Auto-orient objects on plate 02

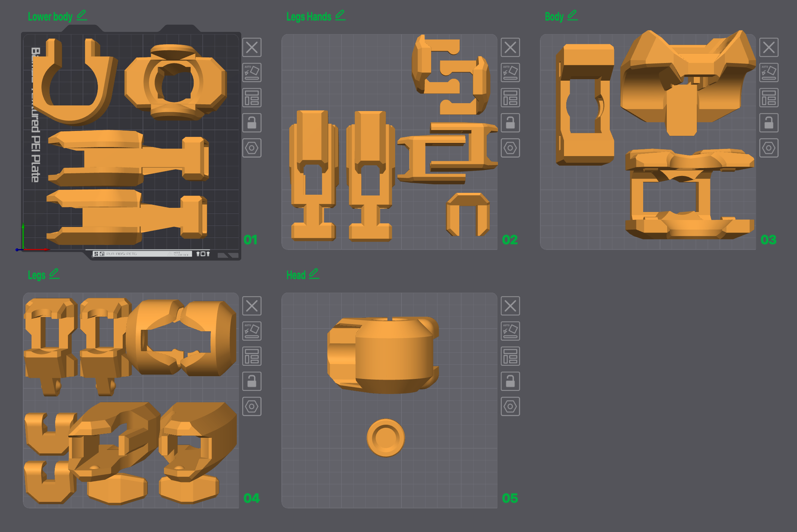click(x=510, y=73)
